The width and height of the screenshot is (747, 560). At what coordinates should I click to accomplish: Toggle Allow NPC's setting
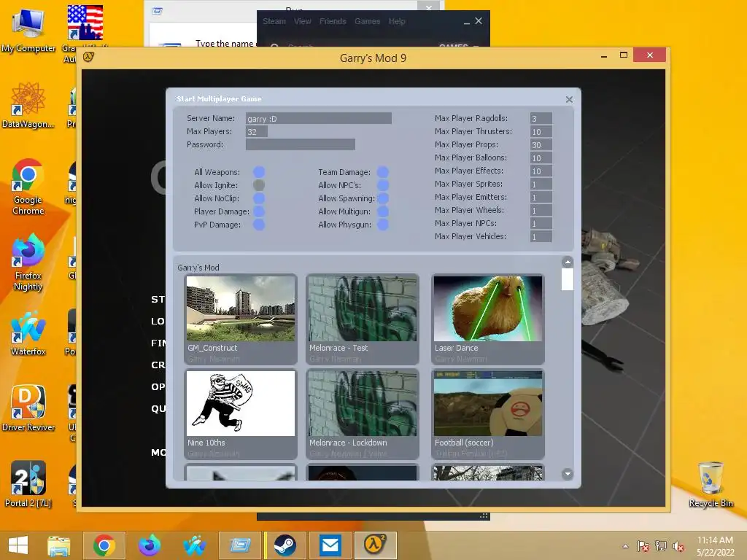coord(382,185)
